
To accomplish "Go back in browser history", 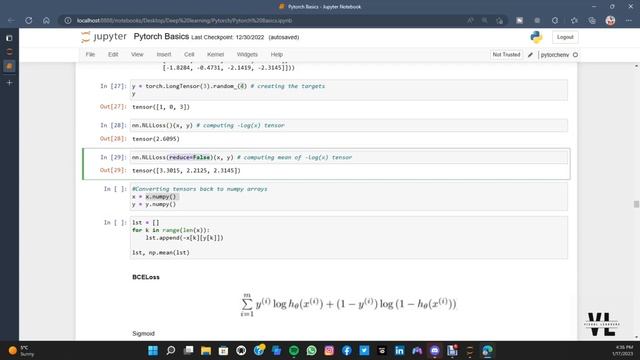I will pyautogui.click(x=11, y=20).
